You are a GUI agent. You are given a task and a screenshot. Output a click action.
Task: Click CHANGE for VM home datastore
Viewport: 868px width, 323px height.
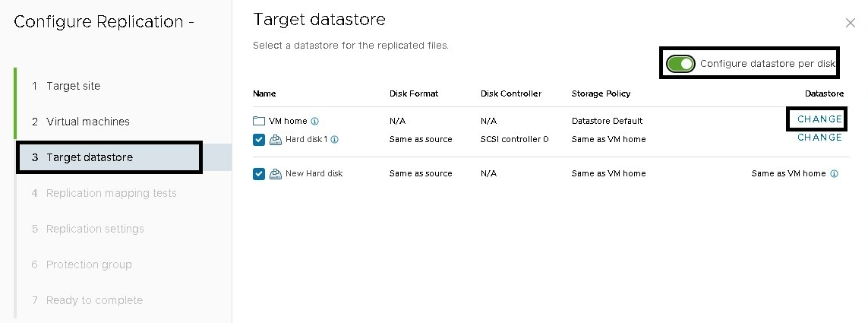(819, 119)
